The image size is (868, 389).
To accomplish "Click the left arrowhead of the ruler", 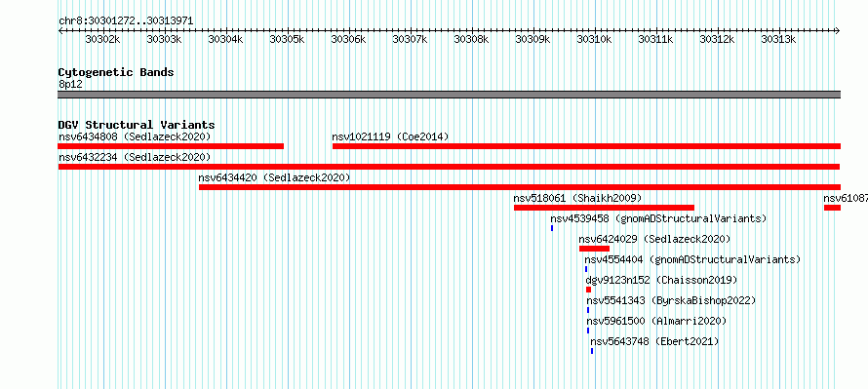I will 60,31.
